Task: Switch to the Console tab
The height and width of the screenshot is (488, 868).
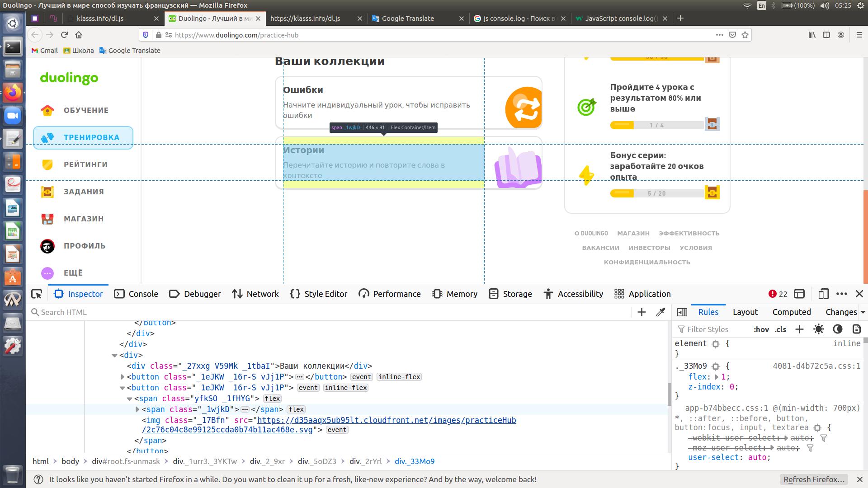Action: point(136,294)
